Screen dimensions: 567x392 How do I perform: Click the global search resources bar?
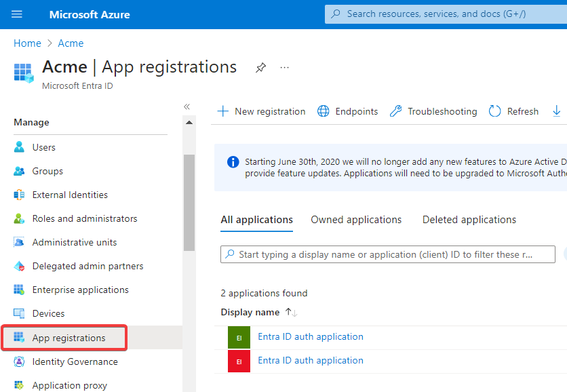(x=444, y=14)
